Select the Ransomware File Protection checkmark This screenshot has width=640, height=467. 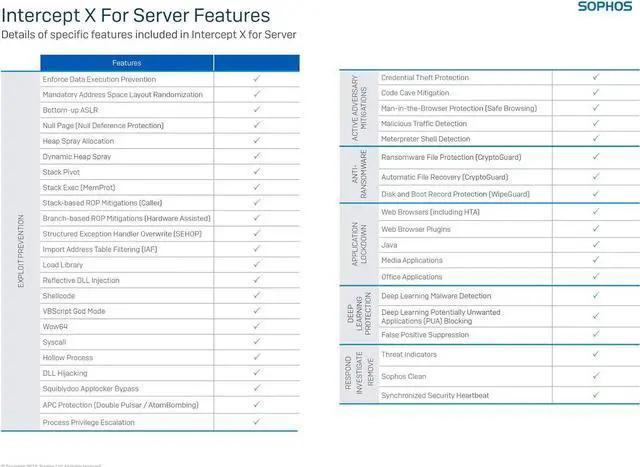point(595,157)
